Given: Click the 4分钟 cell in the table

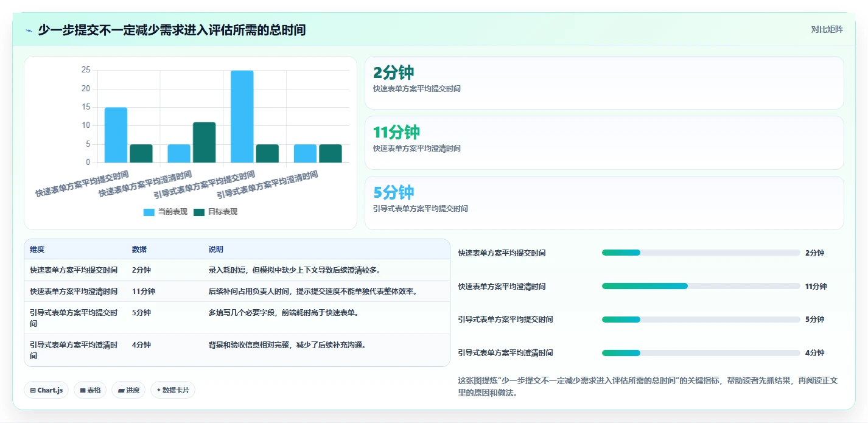Looking at the screenshot, I should (x=141, y=345).
